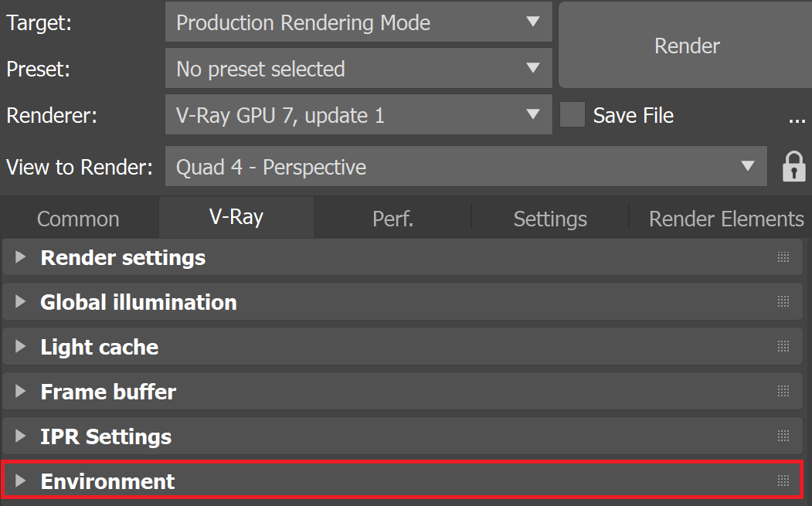812x506 pixels.
Task: Click the Environment rollout grip icon
Action: (x=783, y=481)
